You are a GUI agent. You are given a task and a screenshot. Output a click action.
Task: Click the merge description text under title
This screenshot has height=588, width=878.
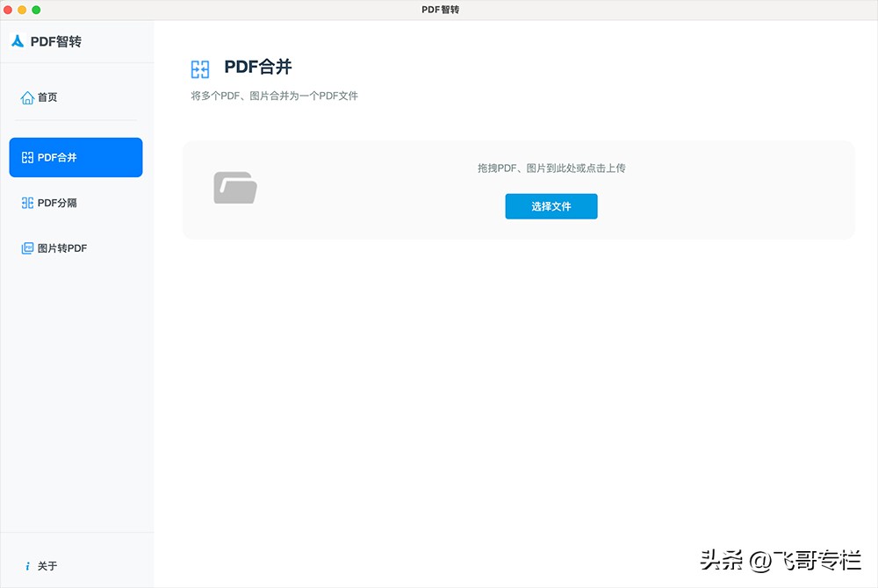click(x=274, y=96)
